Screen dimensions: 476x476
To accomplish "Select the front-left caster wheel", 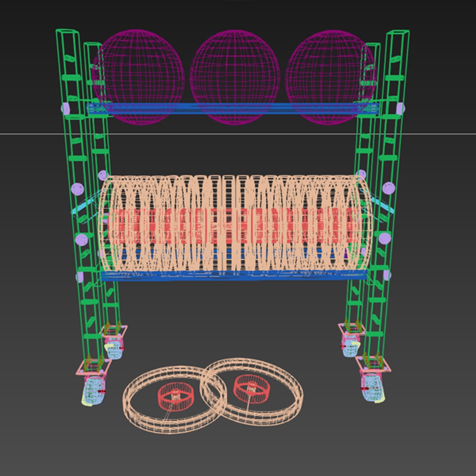I will [94, 390].
